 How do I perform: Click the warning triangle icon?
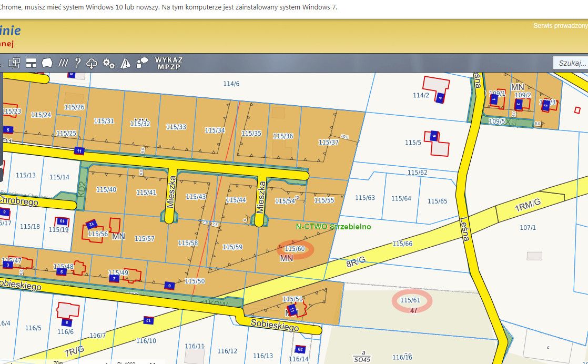click(125, 63)
